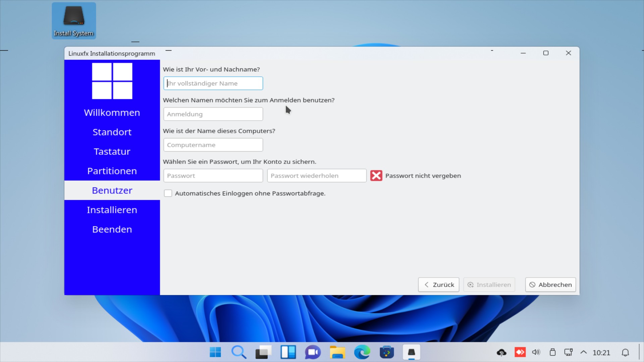Click the Passwort wiederholen field
The height and width of the screenshot is (362, 644).
317,176
